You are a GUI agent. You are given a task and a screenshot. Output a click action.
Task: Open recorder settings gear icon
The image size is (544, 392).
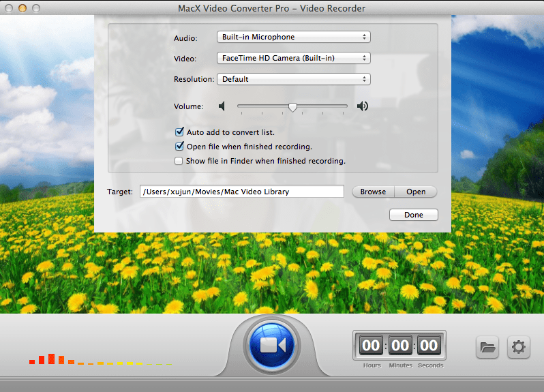click(518, 347)
